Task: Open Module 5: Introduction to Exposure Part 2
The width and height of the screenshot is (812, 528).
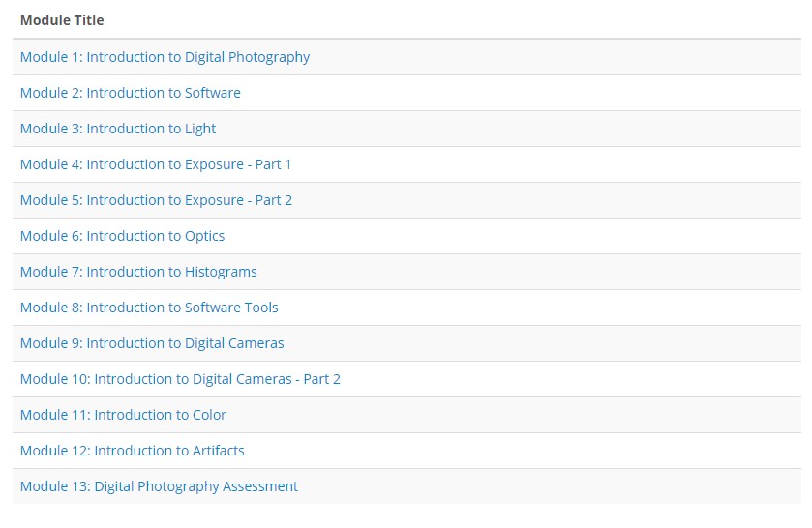Action: click(157, 200)
